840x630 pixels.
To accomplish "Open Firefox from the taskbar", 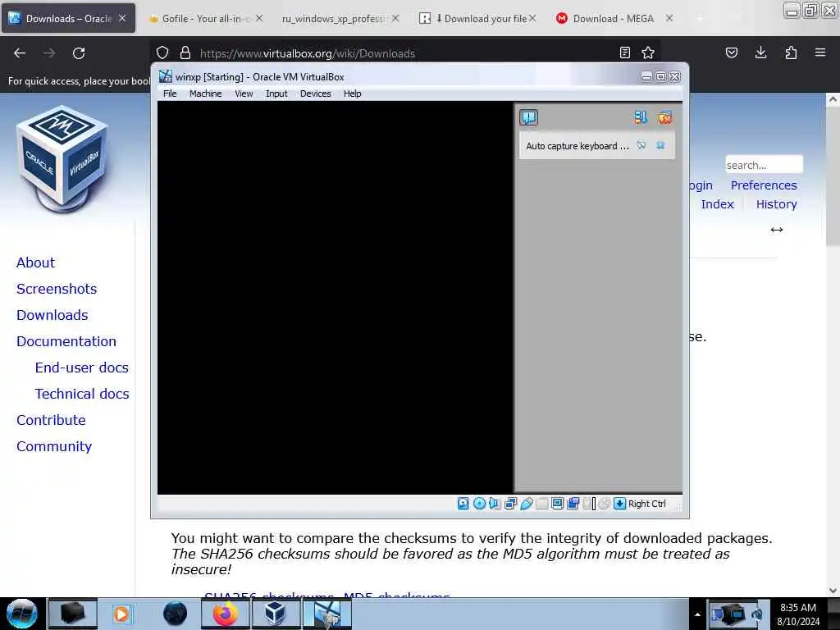I will 226,614.
